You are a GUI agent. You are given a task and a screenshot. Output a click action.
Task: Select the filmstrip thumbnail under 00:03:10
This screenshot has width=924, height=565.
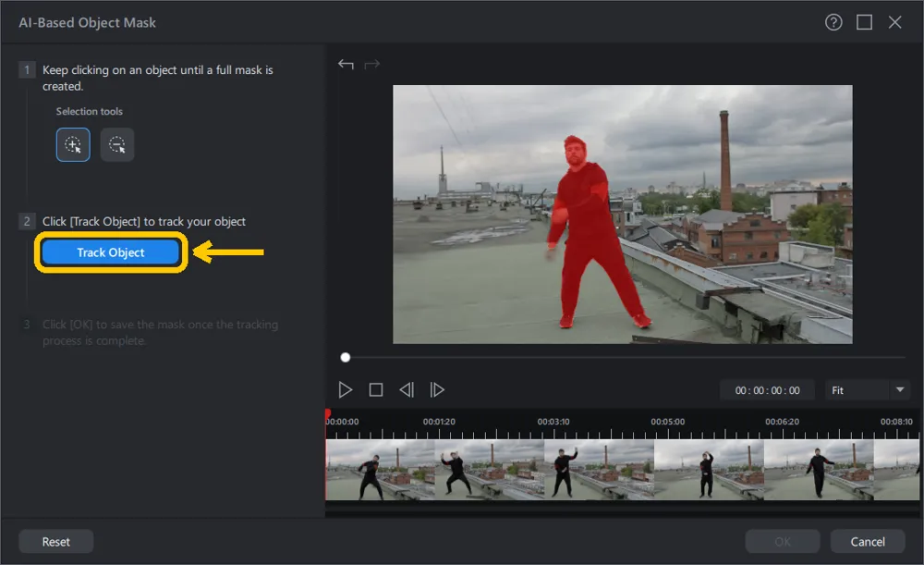(600, 470)
